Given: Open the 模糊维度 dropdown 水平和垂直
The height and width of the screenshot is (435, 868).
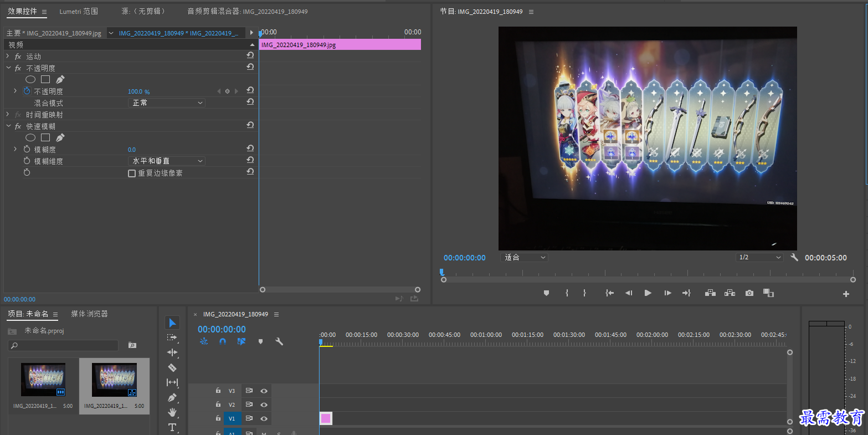Looking at the screenshot, I should click(166, 161).
